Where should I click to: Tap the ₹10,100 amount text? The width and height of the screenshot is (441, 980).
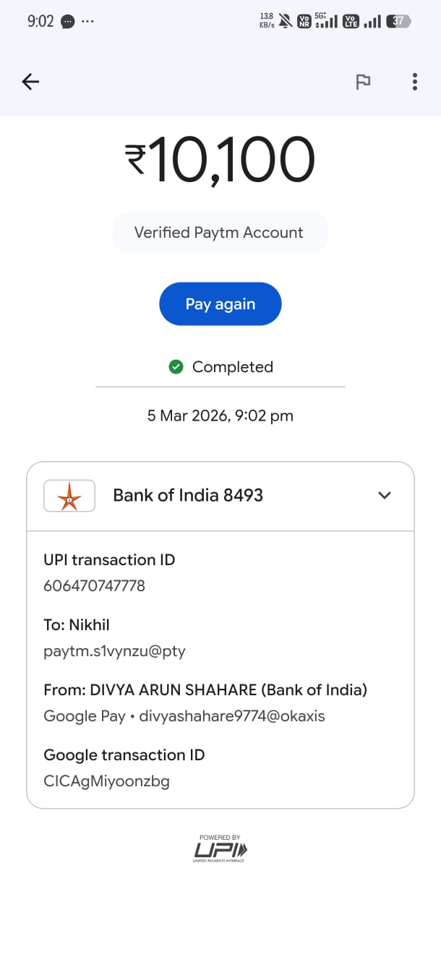[x=220, y=159]
